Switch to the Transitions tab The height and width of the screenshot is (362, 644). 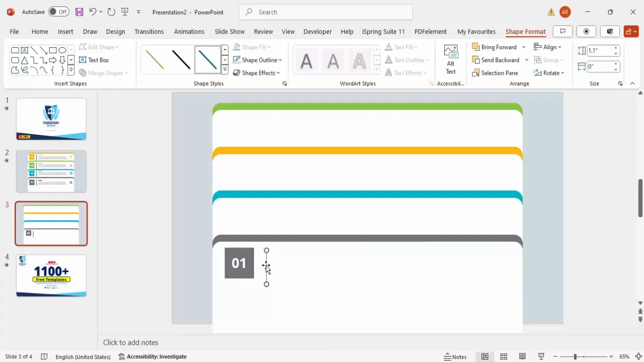(x=149, y=31)
